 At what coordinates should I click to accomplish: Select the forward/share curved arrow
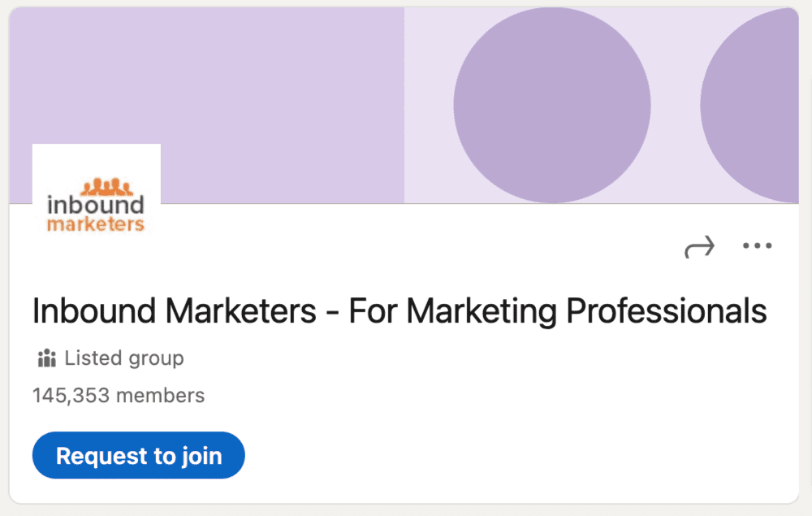699,246
